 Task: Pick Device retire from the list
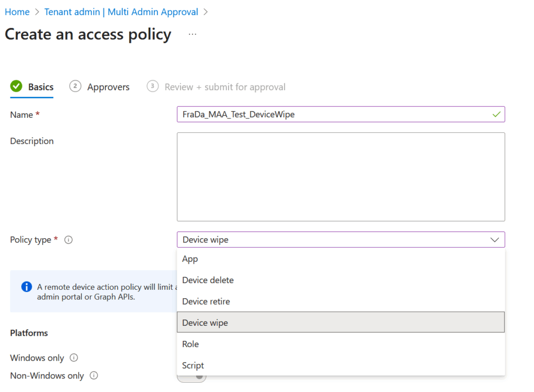coord(205,301)
